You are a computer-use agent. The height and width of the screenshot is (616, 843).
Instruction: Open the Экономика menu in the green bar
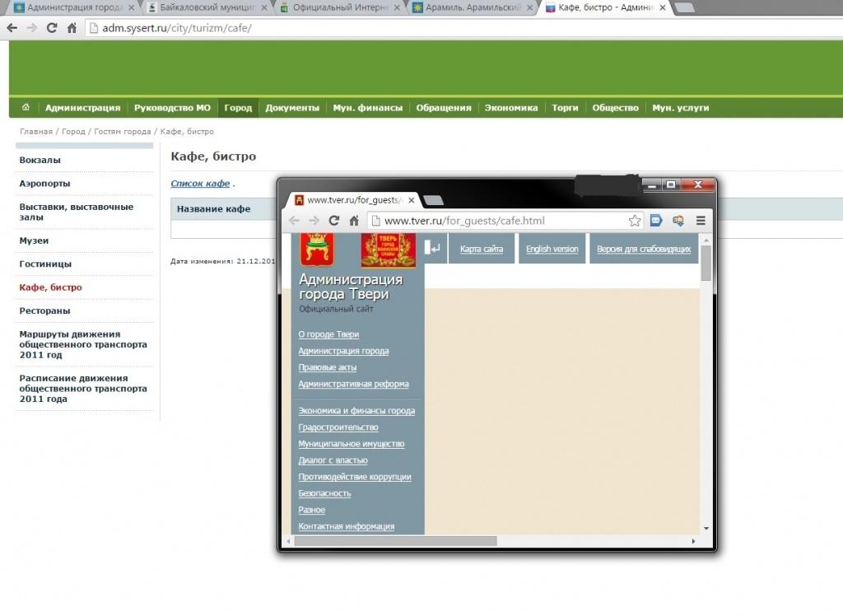tap(510, 108)
